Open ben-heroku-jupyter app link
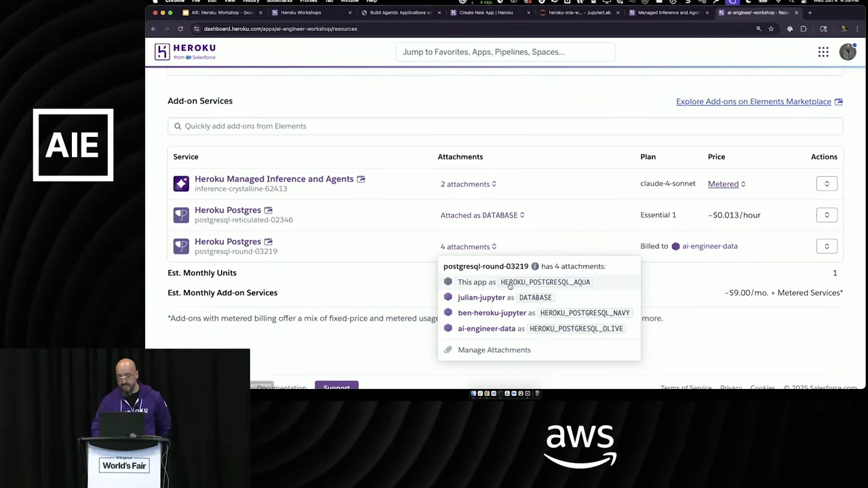 [492, 313]
